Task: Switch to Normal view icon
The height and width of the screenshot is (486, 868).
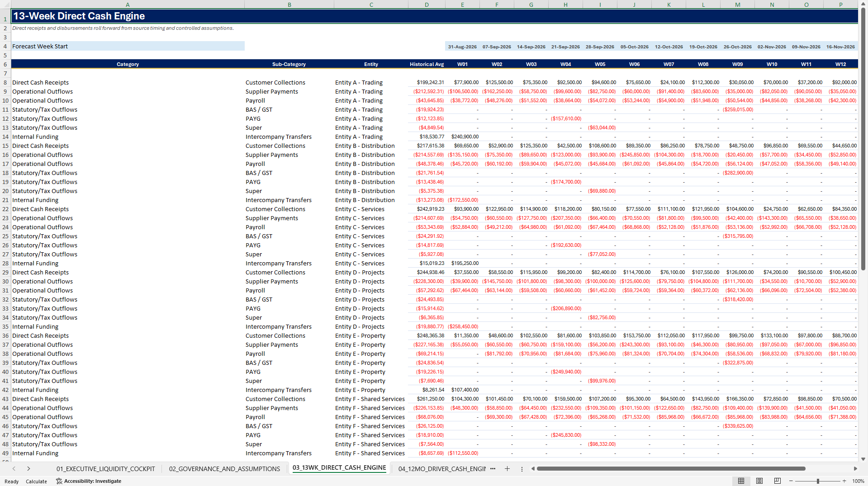Action: pyautogui.click(x=741, y=481)
